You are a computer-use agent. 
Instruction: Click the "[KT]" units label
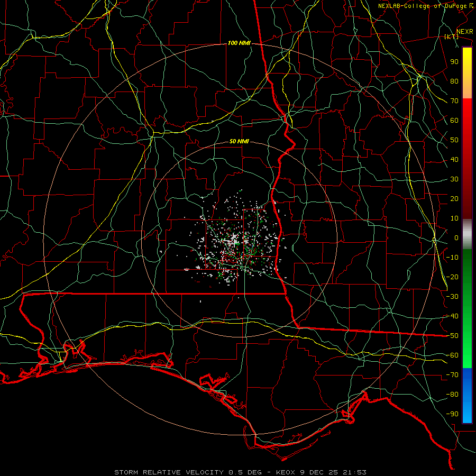click(x=451, y=36)
